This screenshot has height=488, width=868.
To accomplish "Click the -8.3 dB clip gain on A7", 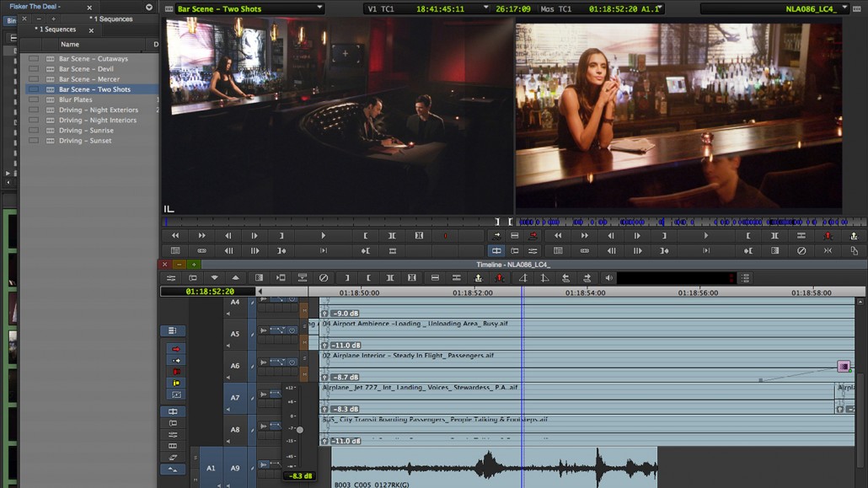I will [x=346, y=409].
